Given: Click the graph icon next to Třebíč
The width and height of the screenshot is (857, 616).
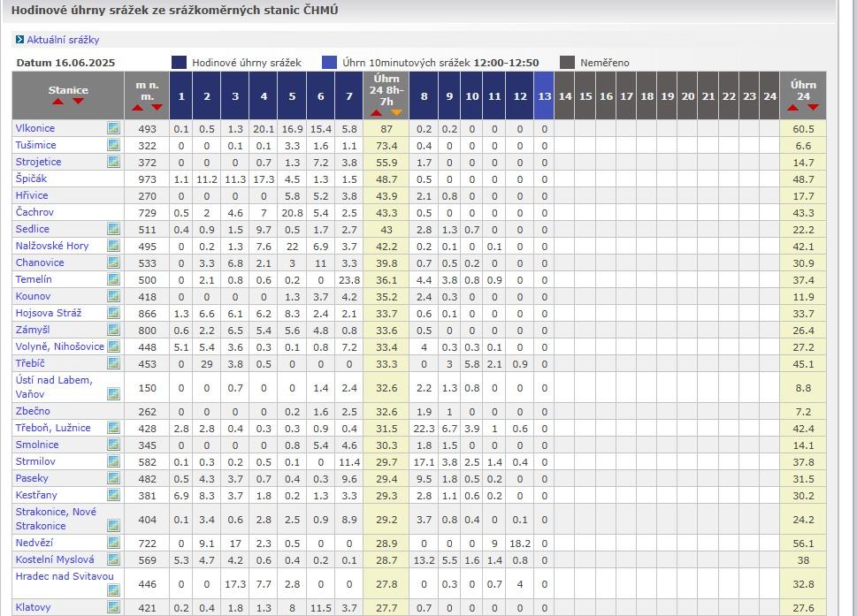Looking at the screenshot, I should coord(113,363).
